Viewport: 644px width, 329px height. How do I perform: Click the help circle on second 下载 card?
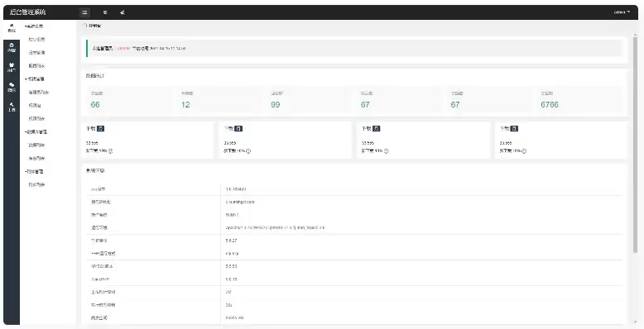(x=248, y=151)
